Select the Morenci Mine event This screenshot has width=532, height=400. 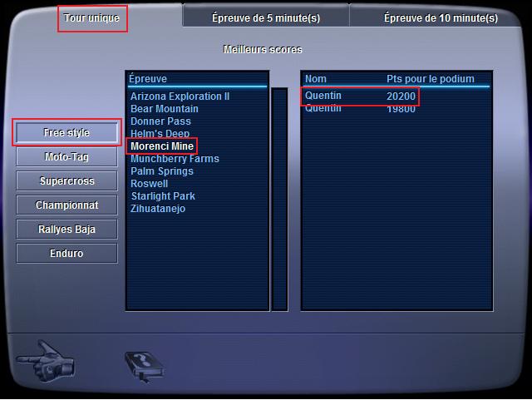[162, 146]
